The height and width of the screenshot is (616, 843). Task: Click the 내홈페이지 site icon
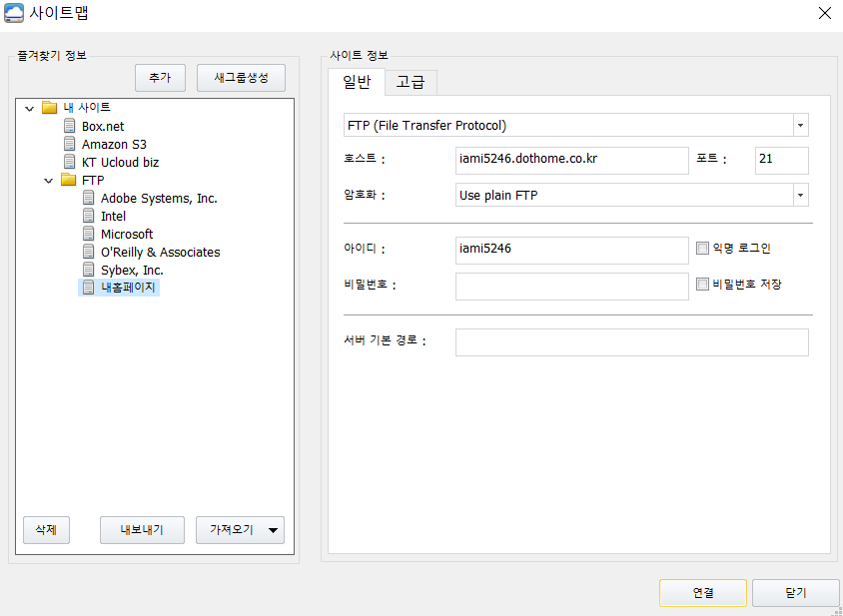(88, 288)
